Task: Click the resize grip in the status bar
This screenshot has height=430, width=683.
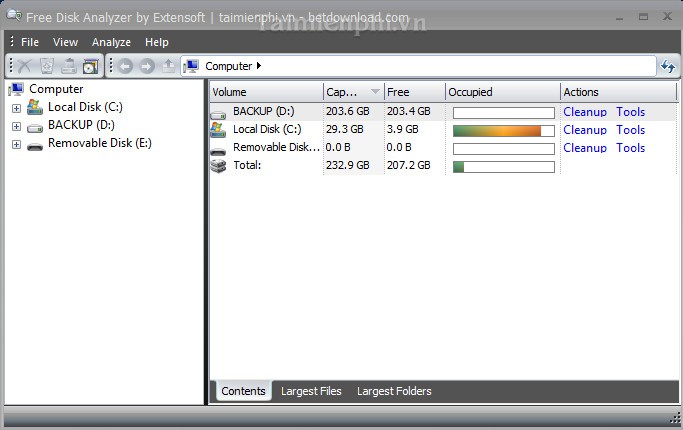Action: coord(674,419)
